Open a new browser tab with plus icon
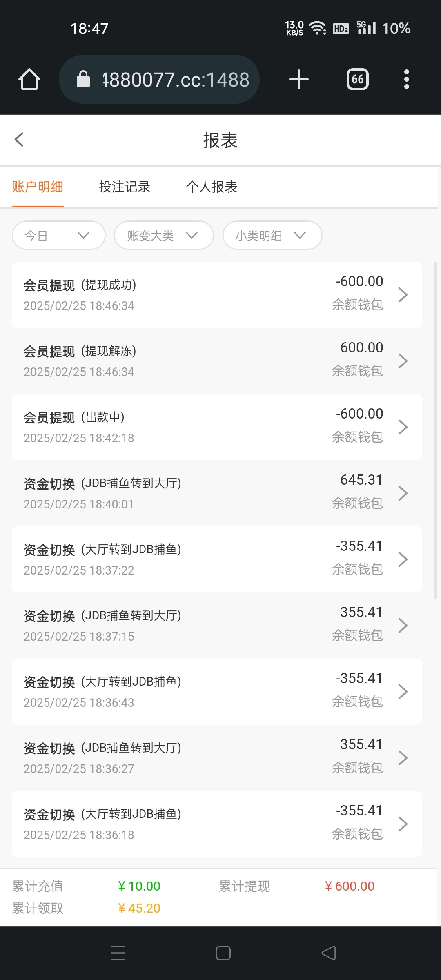The width and height of the screenshot is (441, 980). coord(298,79)
